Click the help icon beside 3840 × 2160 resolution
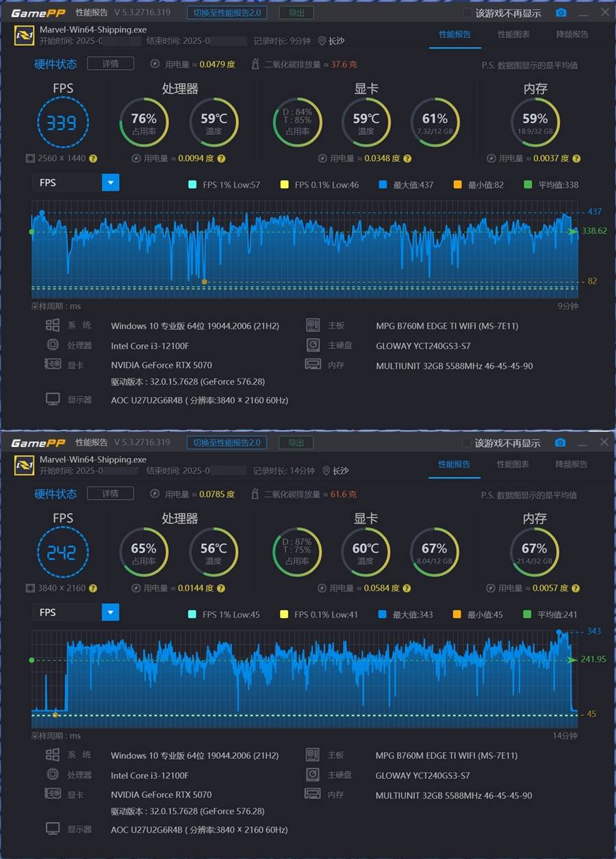 [x=93, y=588]
